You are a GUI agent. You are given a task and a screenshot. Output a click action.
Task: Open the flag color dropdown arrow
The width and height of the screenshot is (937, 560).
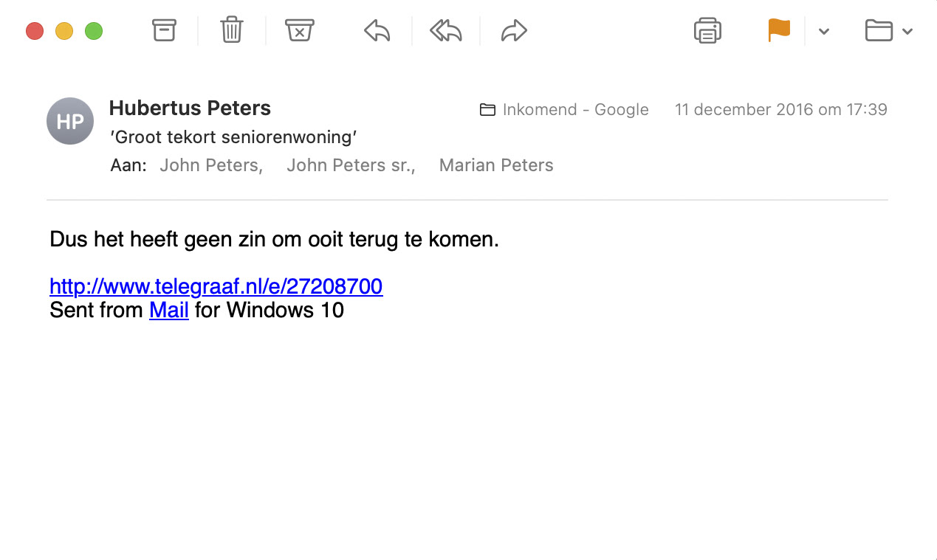pyautogui.click(x=824, y=31)
